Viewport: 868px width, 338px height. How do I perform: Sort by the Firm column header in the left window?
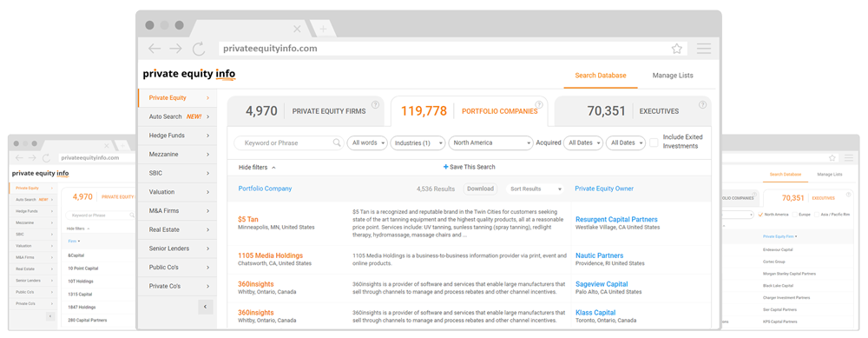pos(74,241)
